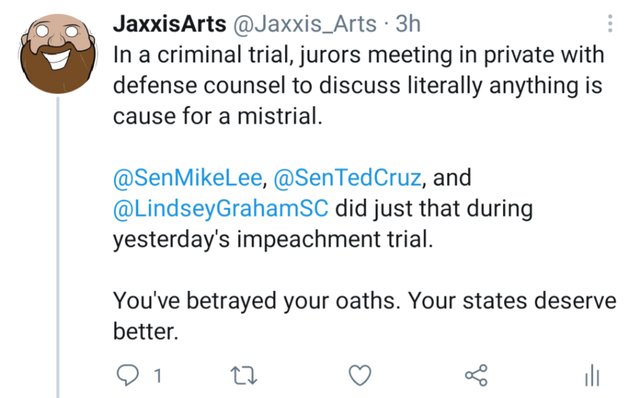
Task: Select the 'cause for a mistrial.' line
Action: click(x=218, y=116)
